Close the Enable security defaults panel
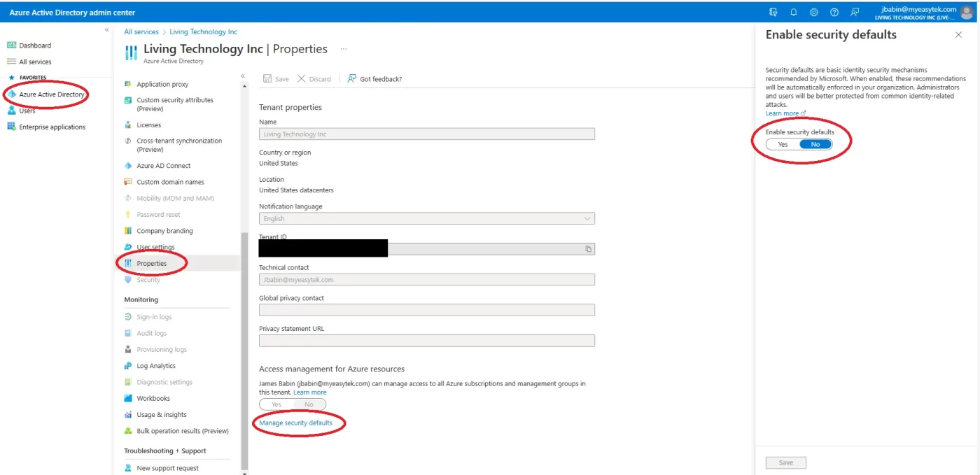Viewport: 980px width, 475px height. point(958,34)
